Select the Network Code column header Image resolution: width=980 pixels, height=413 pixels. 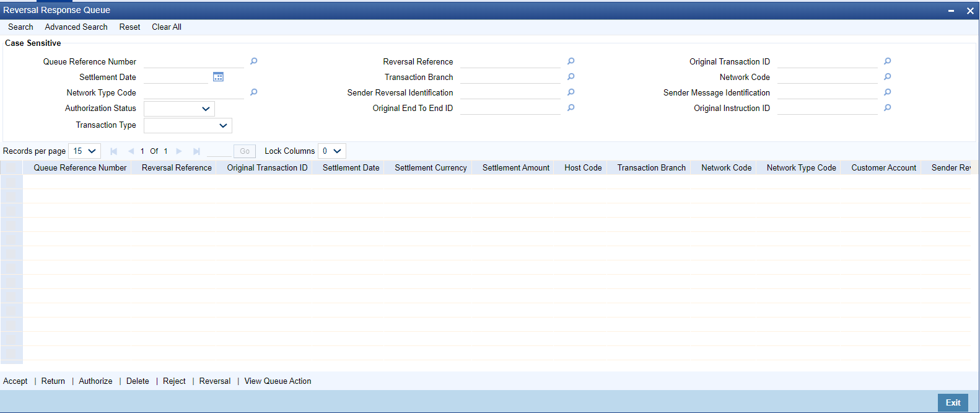(726, 168)
